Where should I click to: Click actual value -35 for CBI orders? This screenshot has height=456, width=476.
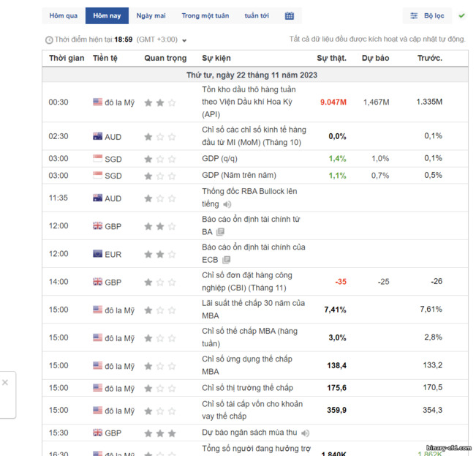pyautogui.click(x=341, y=282)
